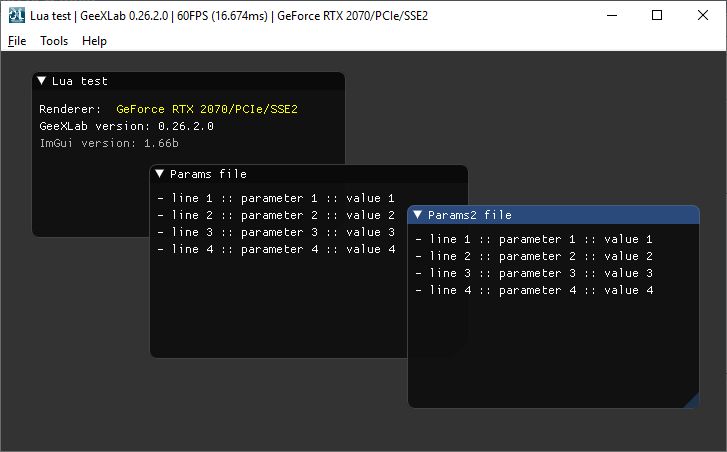The width and height of the screenshot is (727, 452).
Task: Click the ImGui version: 1.66b line
Action: 109,143
